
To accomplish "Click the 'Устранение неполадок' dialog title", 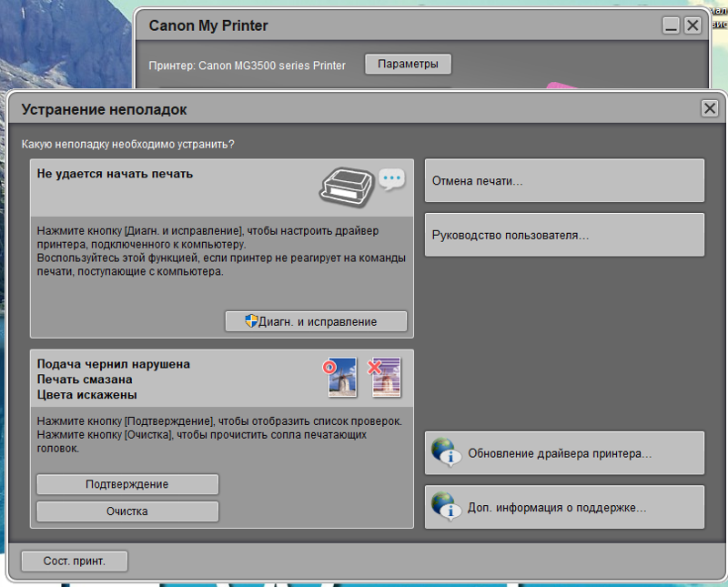I will tap(104, 109).
